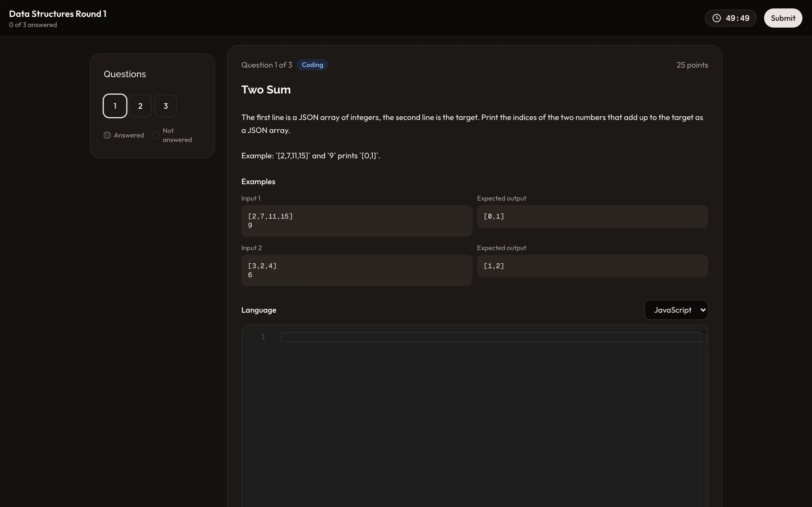Click the Coding tag badge
This screenshot has width=812, height=507.
[x=312, y=65]
